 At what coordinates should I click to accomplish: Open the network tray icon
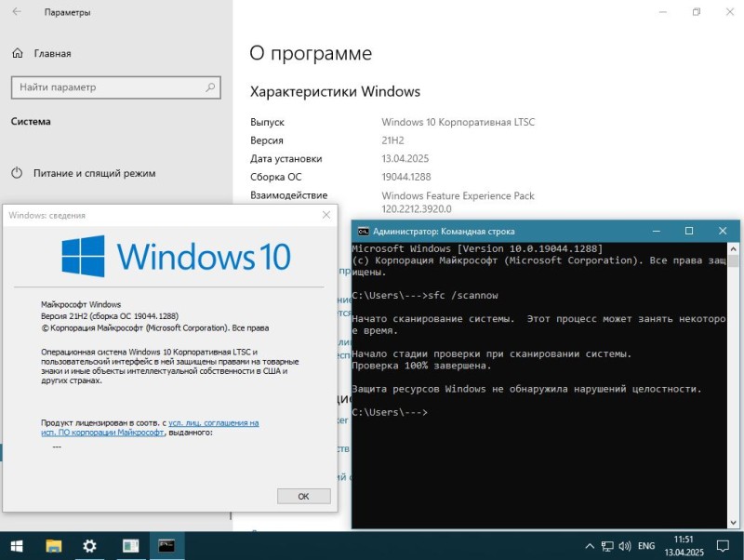point(607,546)
